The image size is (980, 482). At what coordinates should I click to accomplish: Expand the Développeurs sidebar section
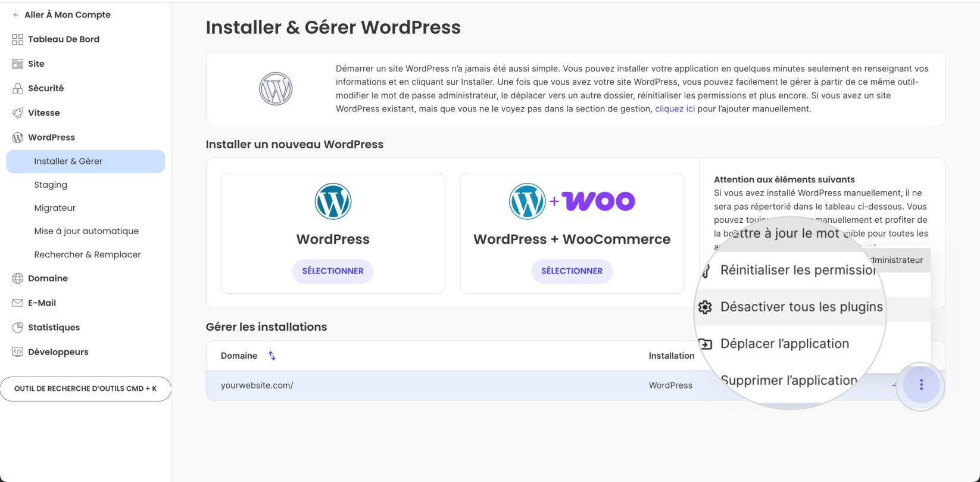tap(58, 352)
